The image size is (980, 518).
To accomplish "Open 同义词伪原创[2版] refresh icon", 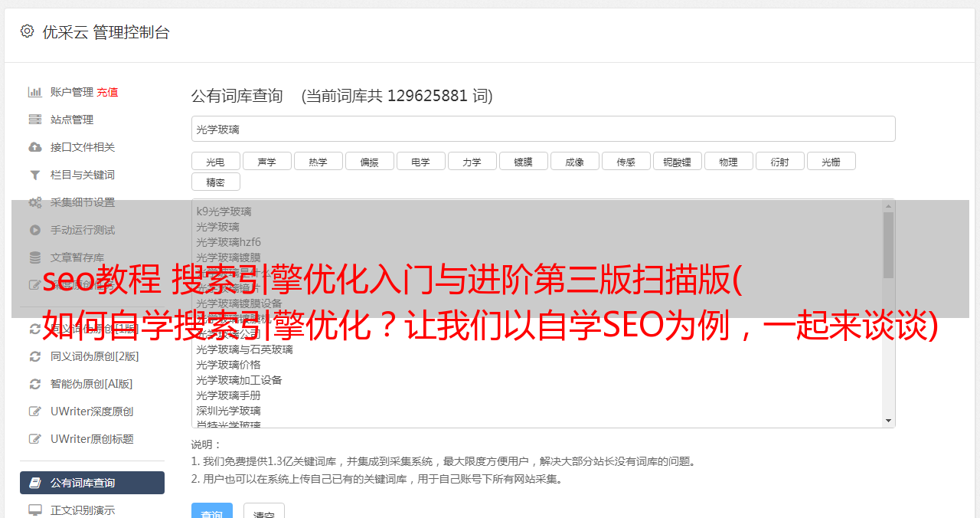I will [x=34, y=356].
